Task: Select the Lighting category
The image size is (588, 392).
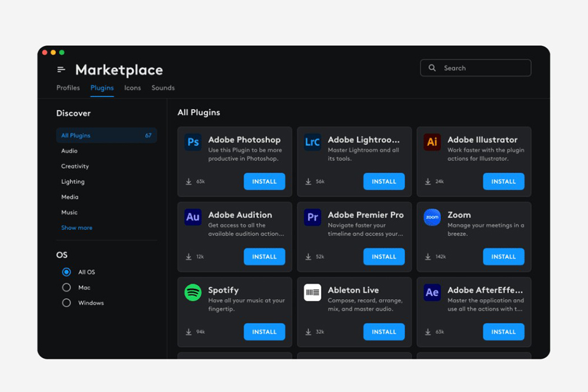Action: point(73,182)
